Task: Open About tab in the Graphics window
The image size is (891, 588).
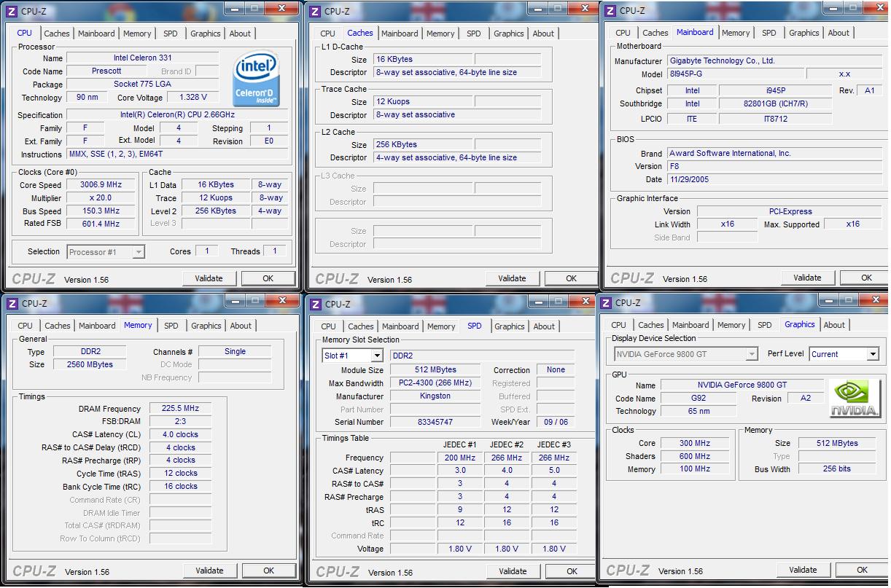Action: pyautogui.click(x=834, y=325)
